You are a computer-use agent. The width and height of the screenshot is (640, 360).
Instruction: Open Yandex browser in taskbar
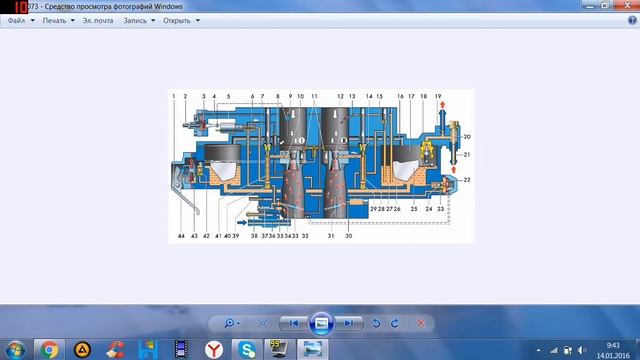tap(213, 350)
